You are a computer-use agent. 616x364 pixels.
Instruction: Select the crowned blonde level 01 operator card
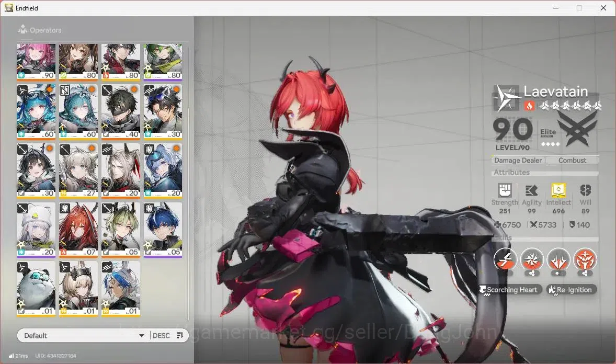pyautogui.click(x=78, y=289)
